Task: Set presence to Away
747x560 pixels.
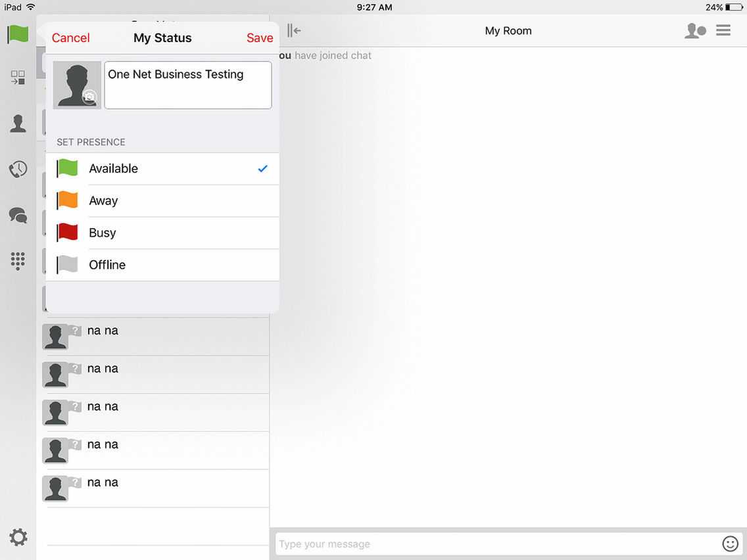Action: (162, 200)
